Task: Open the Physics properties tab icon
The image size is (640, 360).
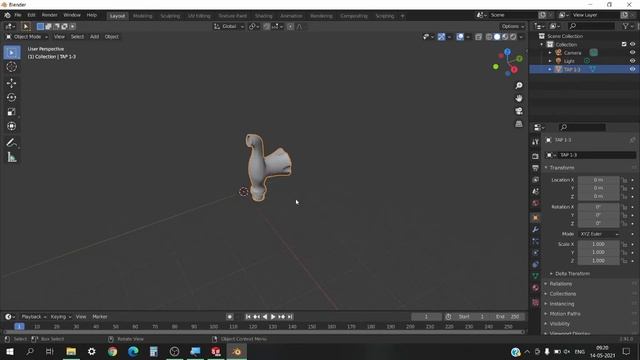Action: click(536, 253)
